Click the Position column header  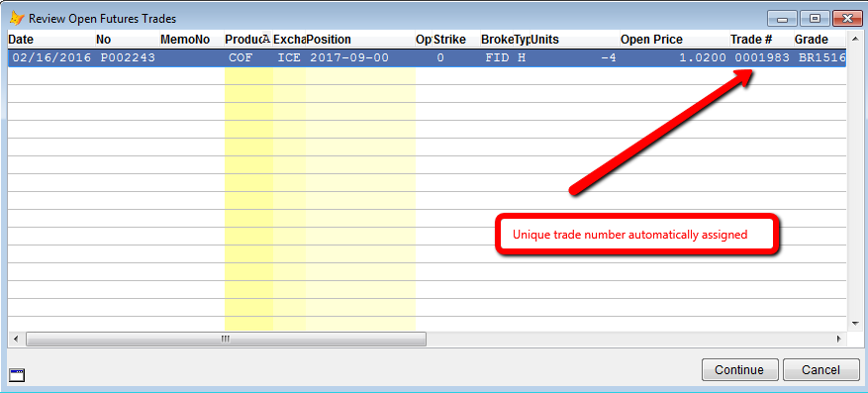(x=360, y=40)
